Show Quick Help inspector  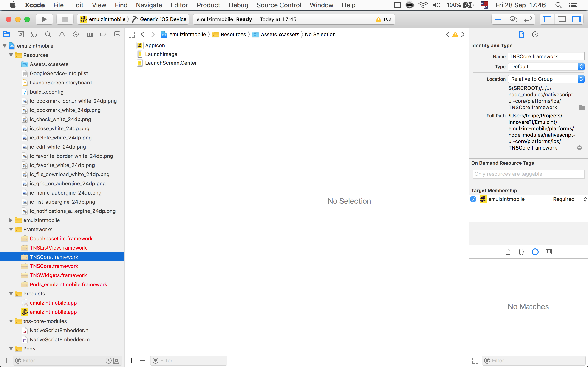[535, 34]
